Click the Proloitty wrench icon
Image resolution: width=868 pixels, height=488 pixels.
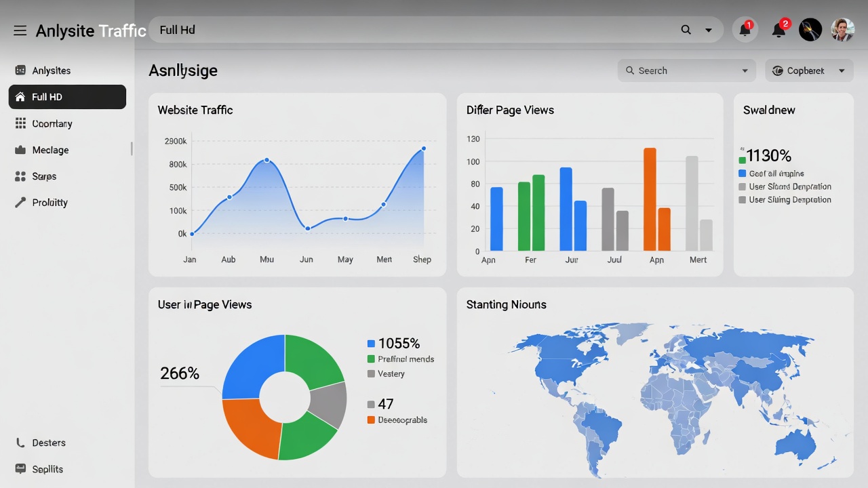click(20, 202)
